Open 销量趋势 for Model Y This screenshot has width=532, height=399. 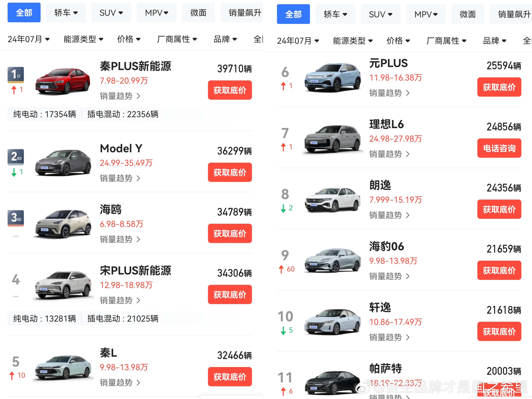pyautogui.click(x=120, y=178)
